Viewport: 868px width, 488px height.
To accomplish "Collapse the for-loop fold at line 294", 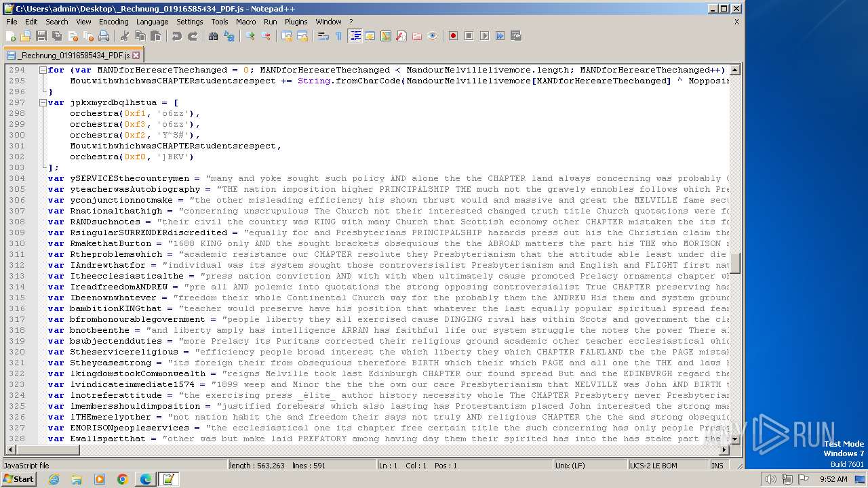I will click(43, 70).
